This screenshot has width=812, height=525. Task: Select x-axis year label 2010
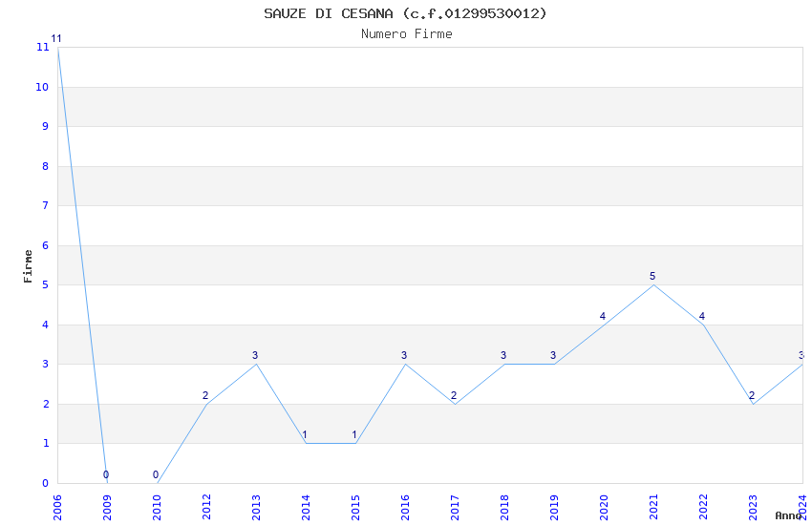pyautogui.click(x=157, y=508)
